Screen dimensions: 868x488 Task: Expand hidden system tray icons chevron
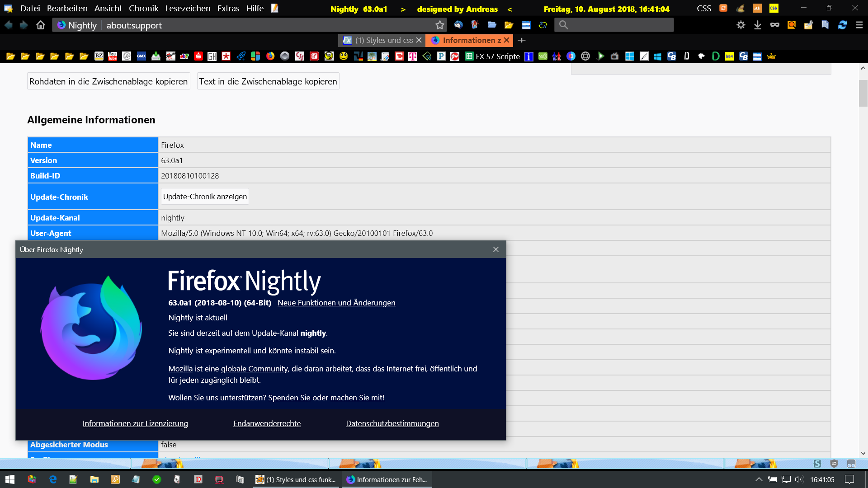[x=759, y=479]
